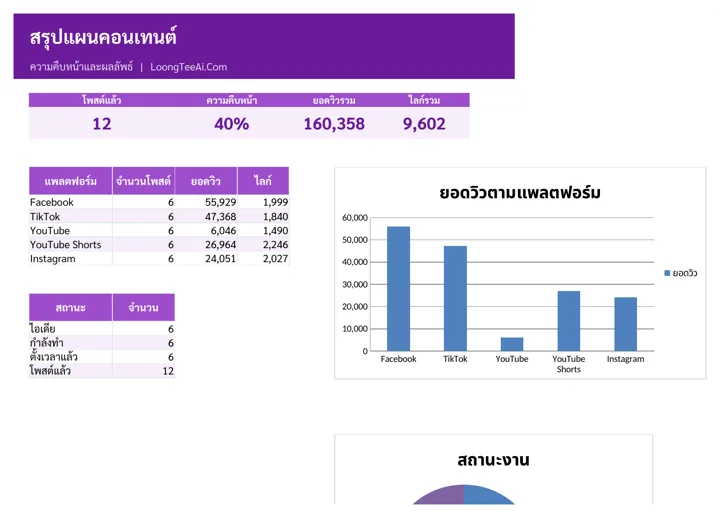This screenshot has height=518, width=720.
Task: Select the YouTube Shorts bar in the chart
Action: pos(568,321)
